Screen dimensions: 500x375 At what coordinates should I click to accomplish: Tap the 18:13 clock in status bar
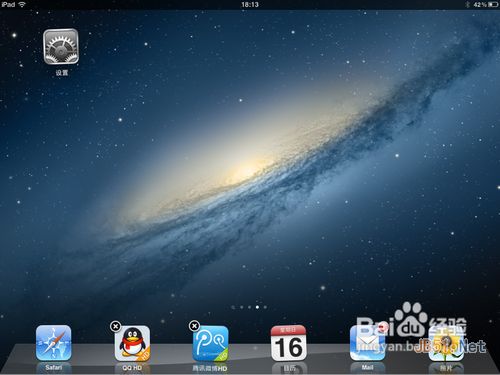click(250, 5)
